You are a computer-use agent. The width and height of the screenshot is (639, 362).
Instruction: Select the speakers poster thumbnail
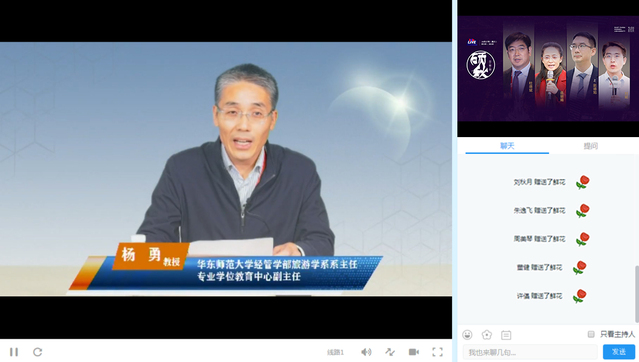pos(548,68)
